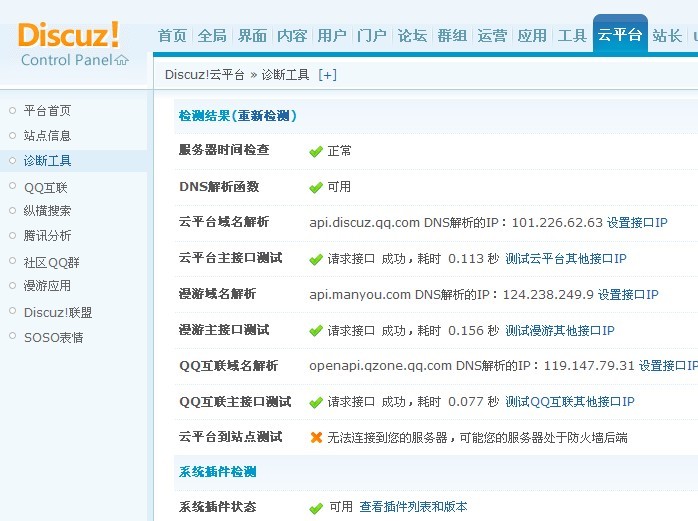
Task: Click the green check for 云平台主接口测试
Action: 316,259
